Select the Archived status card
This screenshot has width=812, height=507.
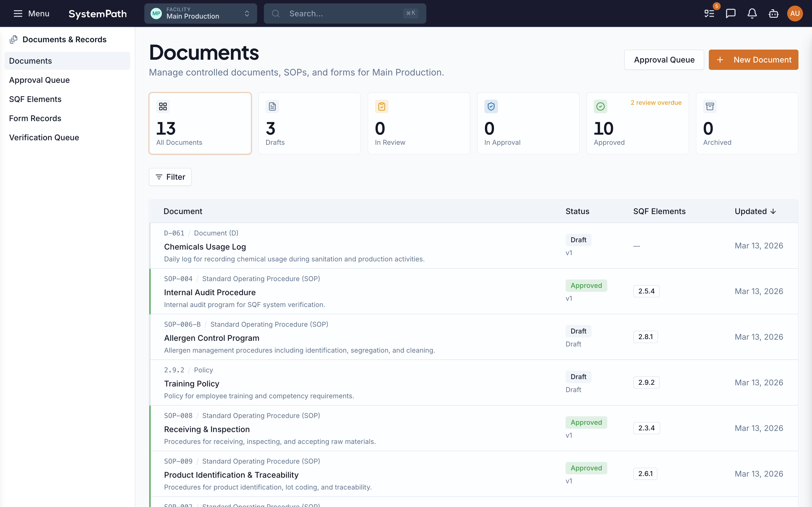(x=747, y=123)
